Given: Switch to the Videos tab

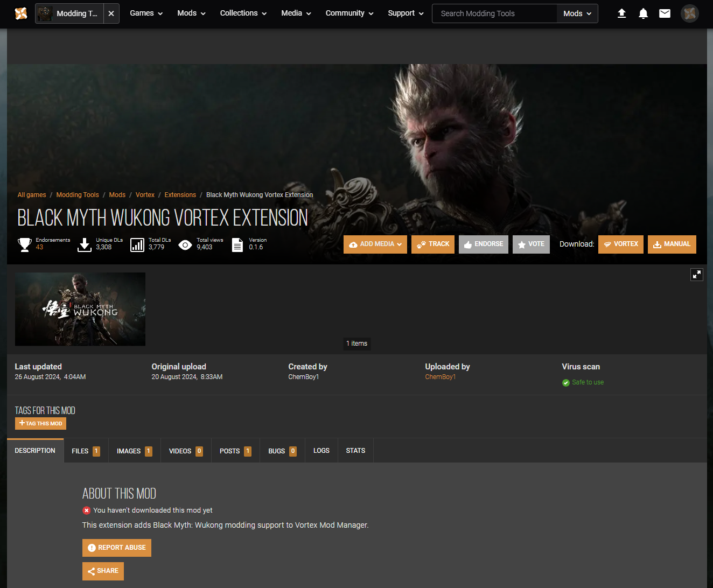Looking at the screenshot, I should point(186,451).
